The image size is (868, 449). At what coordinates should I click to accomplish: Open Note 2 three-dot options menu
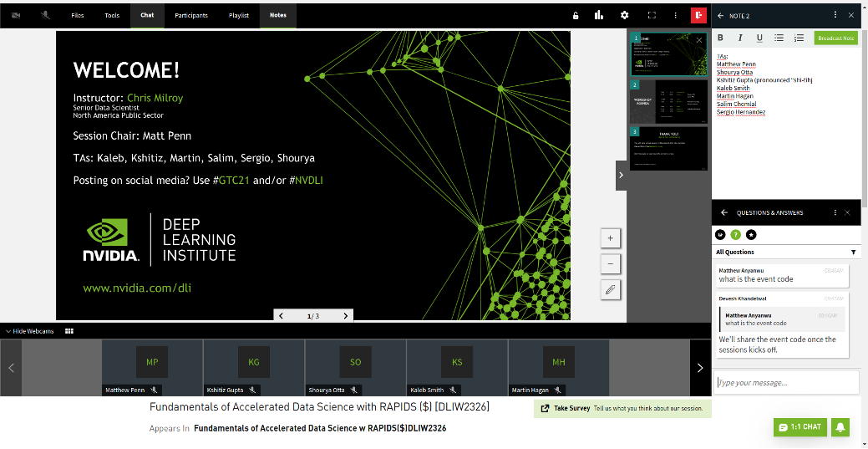pyautogui.click(x=836, y=16)
